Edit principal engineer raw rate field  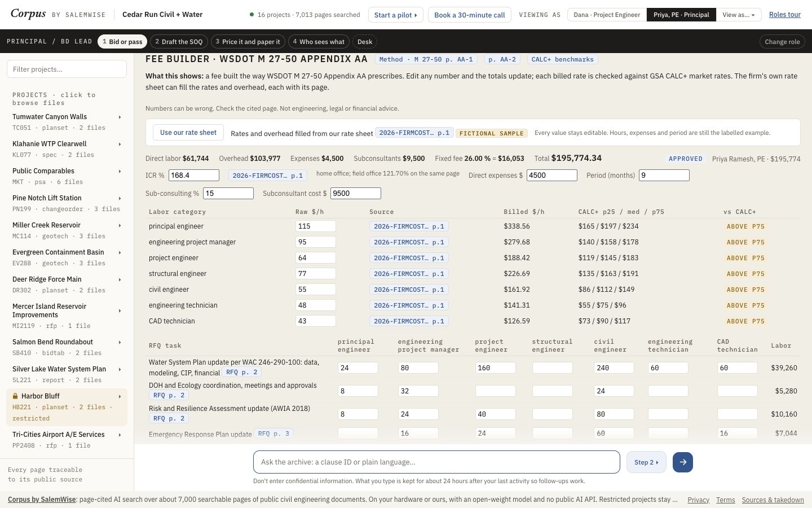coord(315,226)
